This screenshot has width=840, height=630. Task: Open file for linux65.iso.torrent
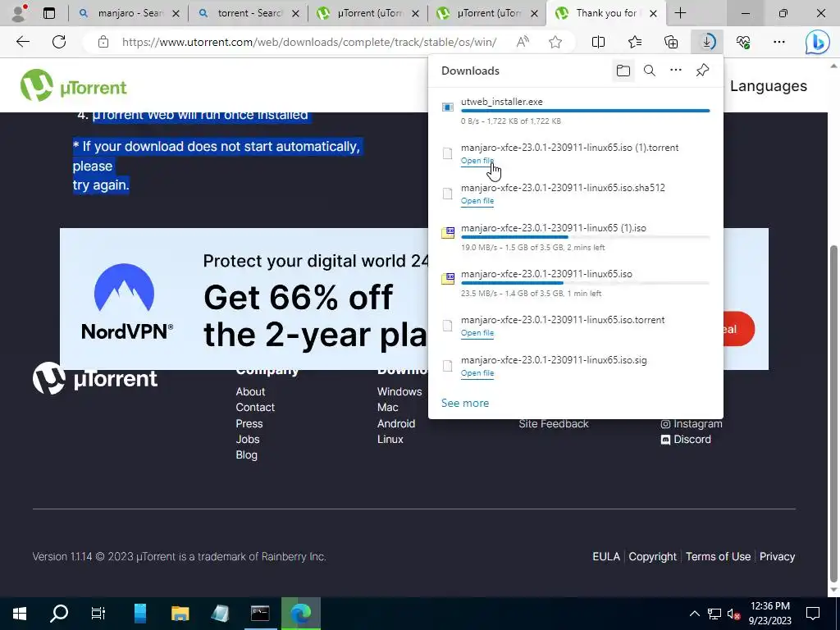pyautogui.click(x=477, y=333)
